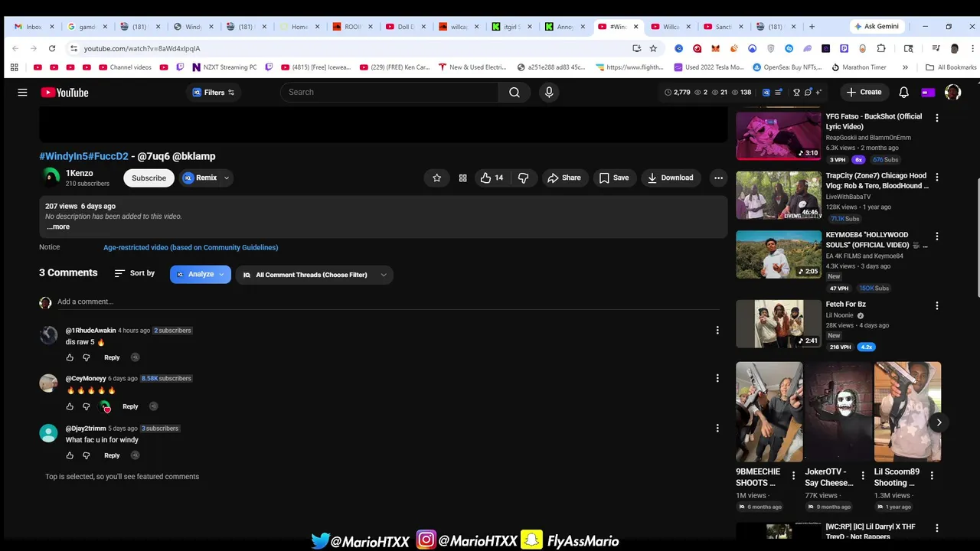Focus the YouTube search field
Screen dimensions: 980x551
point(390,93)
